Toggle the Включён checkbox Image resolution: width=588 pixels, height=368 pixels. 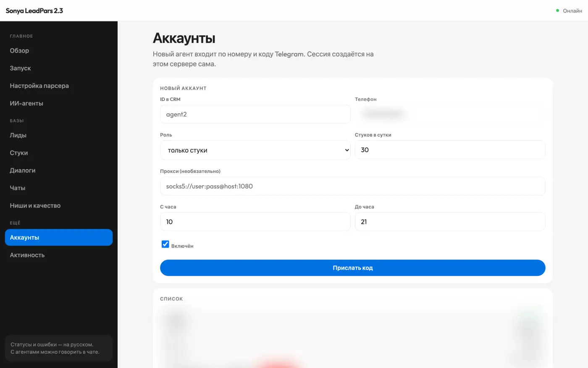pos(165,244)
